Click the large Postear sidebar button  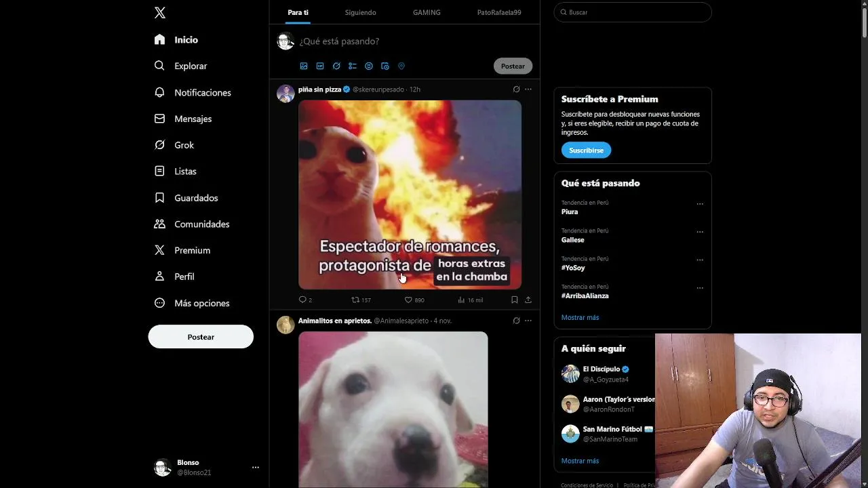(x=201, y=337)
